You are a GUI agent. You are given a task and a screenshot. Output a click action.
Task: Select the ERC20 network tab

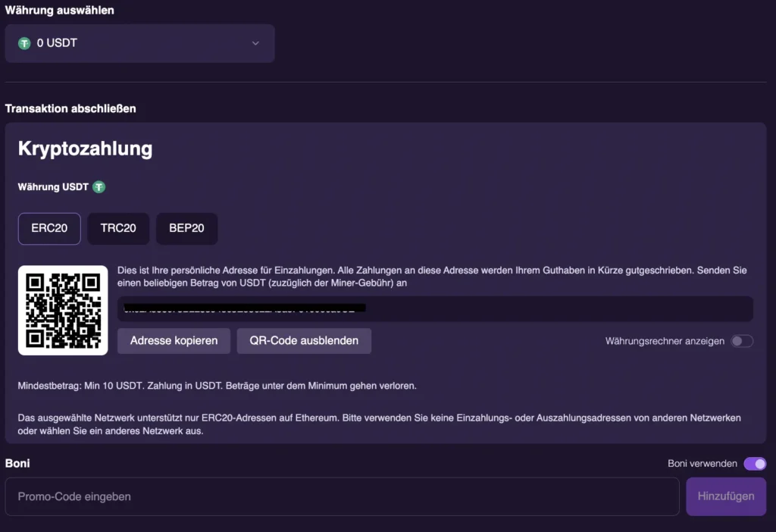coord(49,228)
